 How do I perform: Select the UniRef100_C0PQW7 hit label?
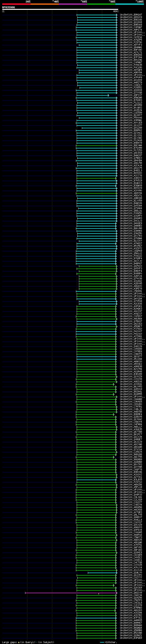click(x=131, y=27)
